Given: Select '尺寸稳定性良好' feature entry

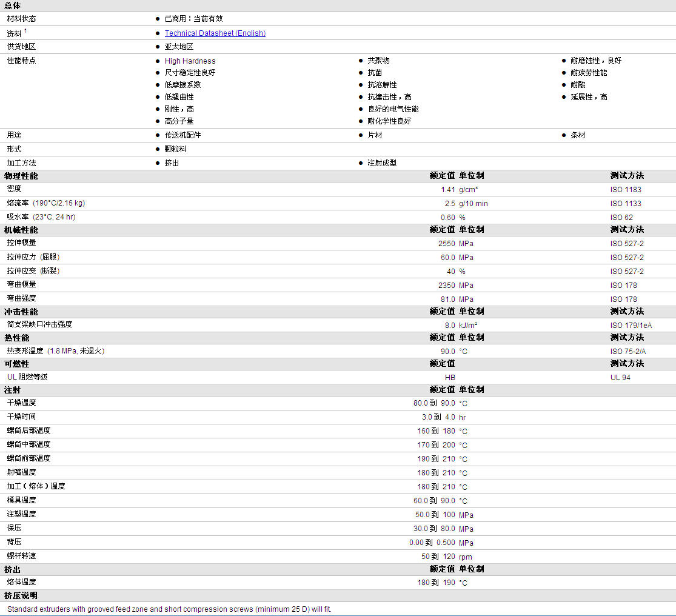Looking at the screenshot, I should pyautogui.click(x=190, y=73).
